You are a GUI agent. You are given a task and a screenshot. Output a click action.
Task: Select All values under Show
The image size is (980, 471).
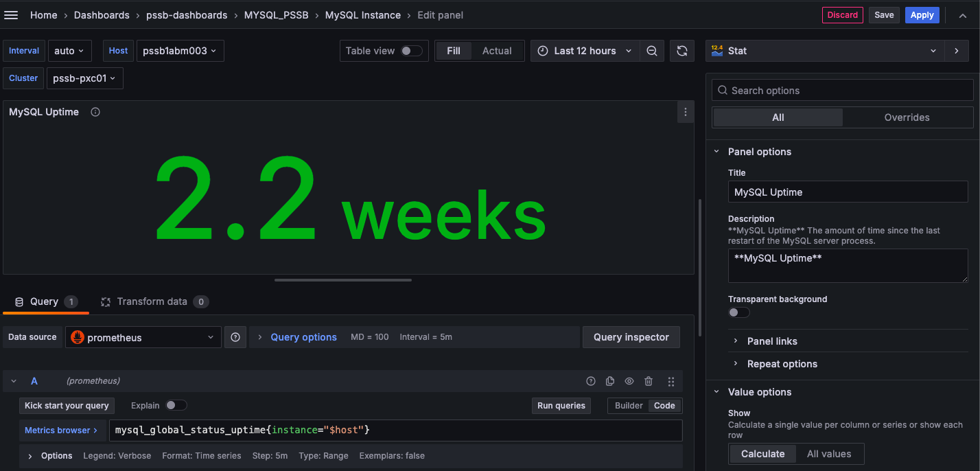[829, 454]
